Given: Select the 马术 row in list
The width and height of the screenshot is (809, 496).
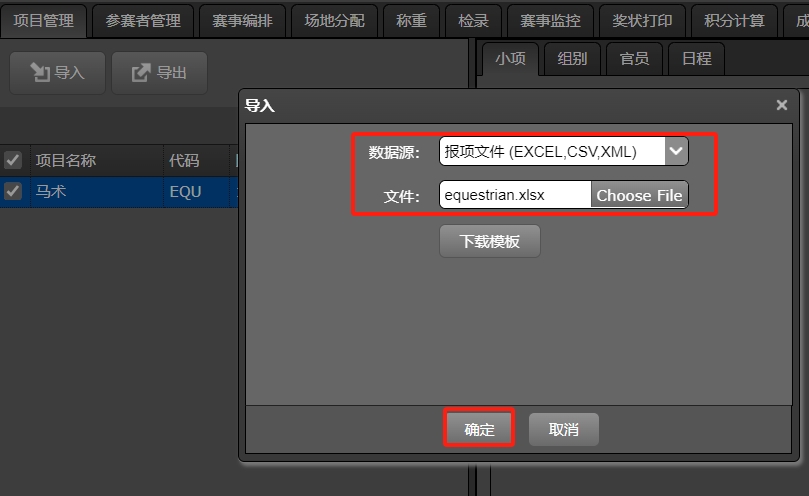Looking at the screenshot, I should tap(119, 192).
